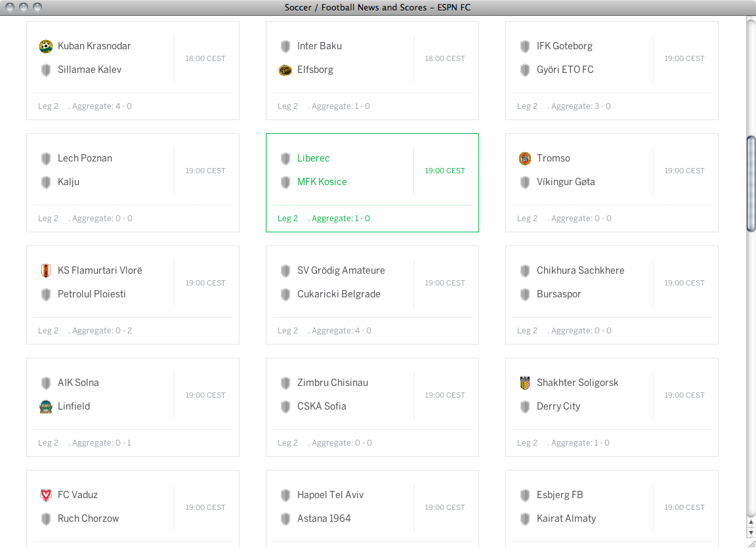Click the KS Flamurtari Vlorë crest
This screenshot has width=756, height=548.
pos(46,270)
